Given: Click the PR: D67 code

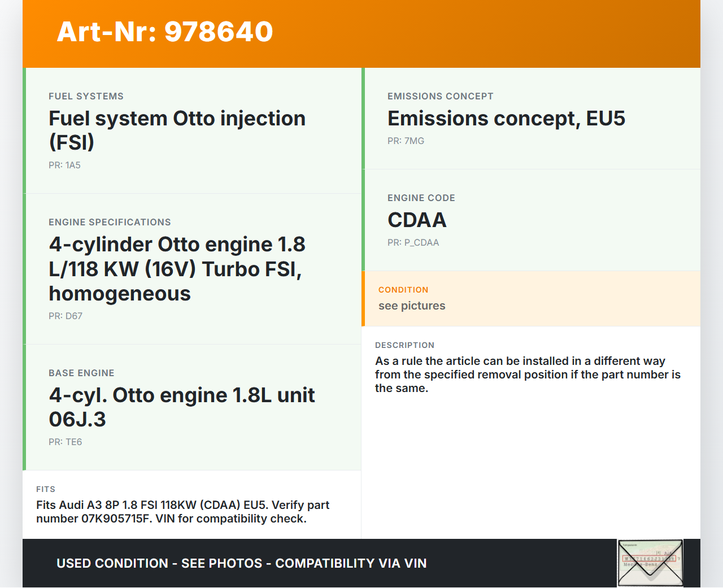Looking at the screenshot, I should click(66, 316).
